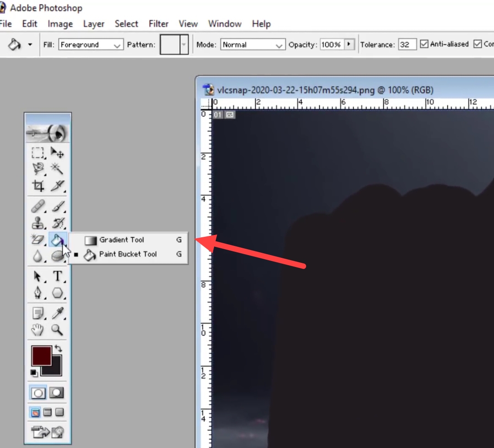Select the Zoom magnifier tool
The height and width of the screenshot is (448, 494).
[57, 329]
